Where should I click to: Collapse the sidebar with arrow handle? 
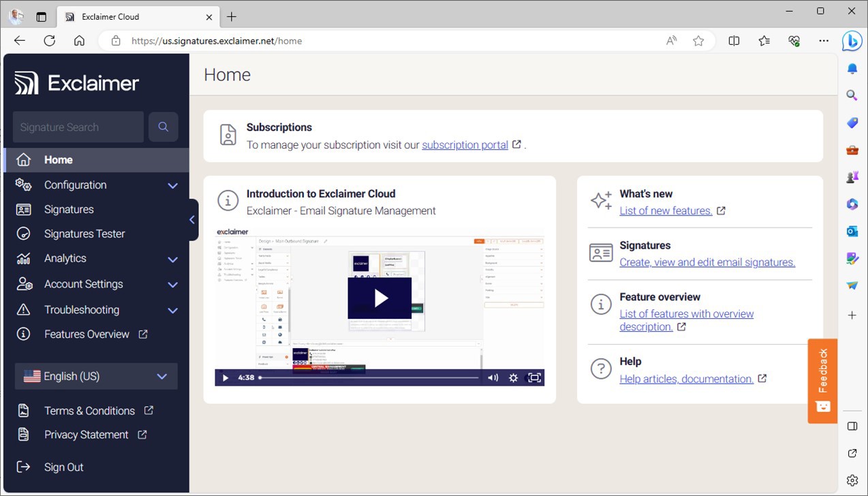pos(192,219)
